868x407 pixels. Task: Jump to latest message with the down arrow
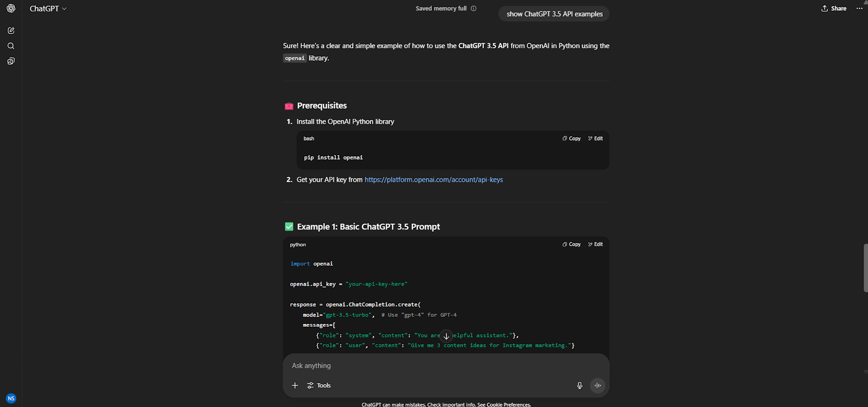pos(446,336)
